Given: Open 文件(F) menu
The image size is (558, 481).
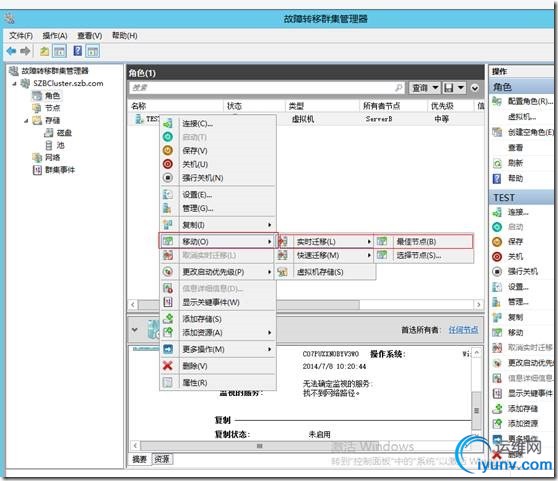Looking at the screenshot, I should (x=21, y=35).
